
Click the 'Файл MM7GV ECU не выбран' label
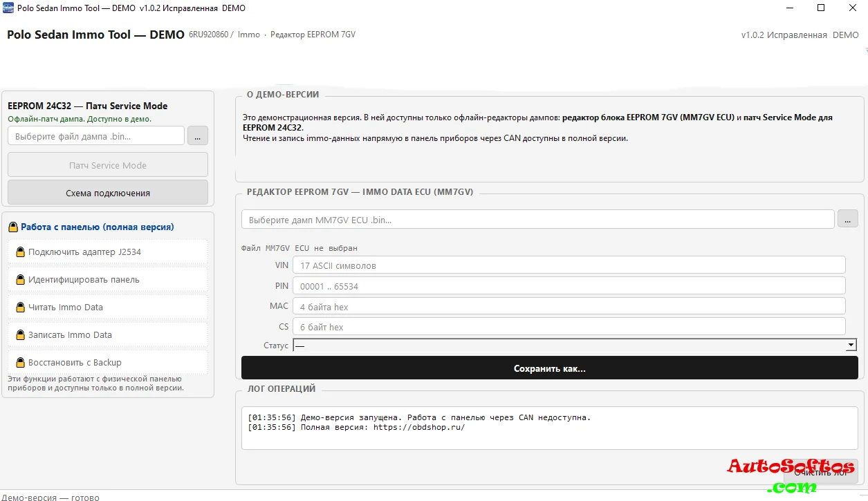point(299,248)
